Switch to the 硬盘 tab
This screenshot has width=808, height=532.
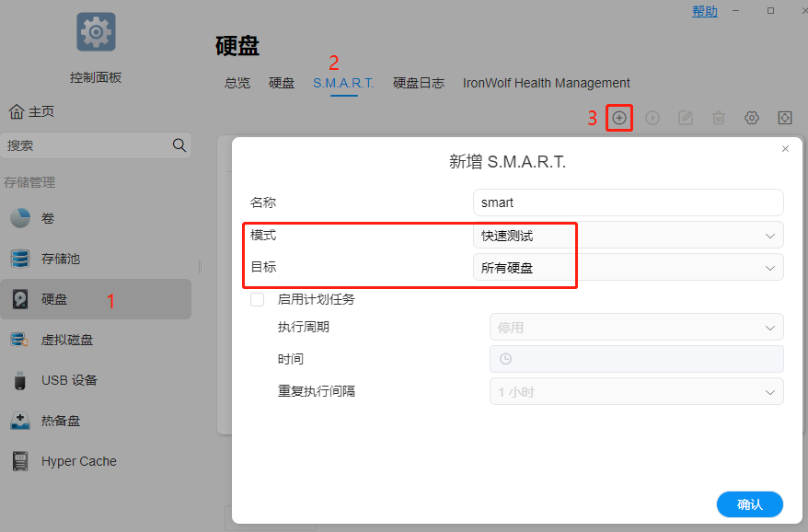(282, 83)
